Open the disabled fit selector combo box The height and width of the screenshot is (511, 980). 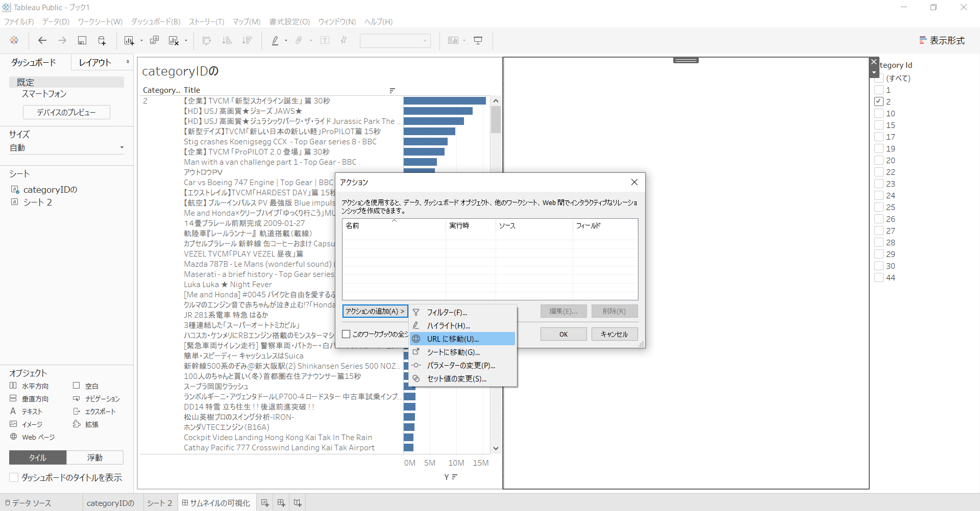pos(395,41)
